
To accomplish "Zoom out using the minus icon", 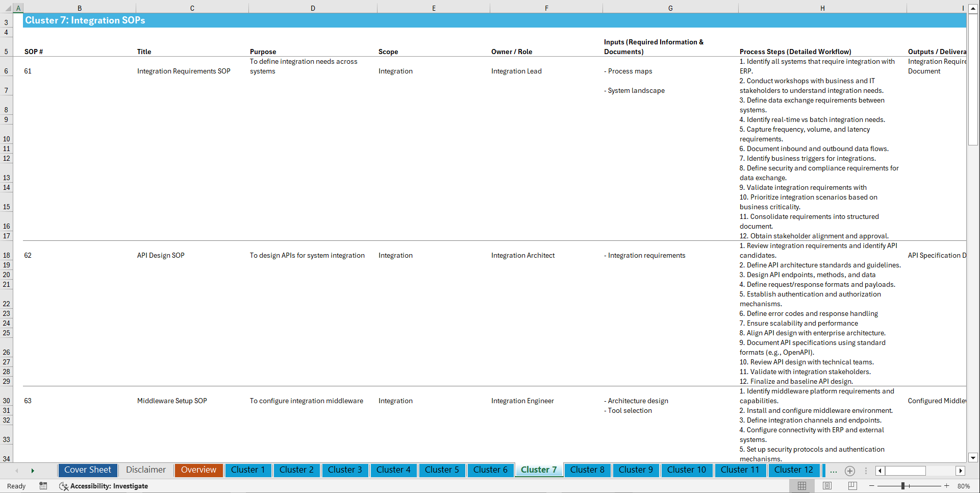I will click(x=872, y=486).
